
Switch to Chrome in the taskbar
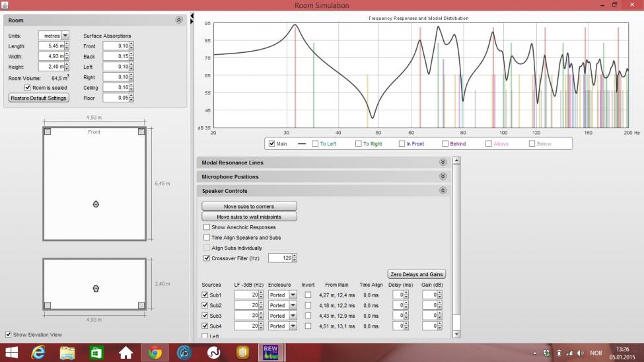click(155, 353)
